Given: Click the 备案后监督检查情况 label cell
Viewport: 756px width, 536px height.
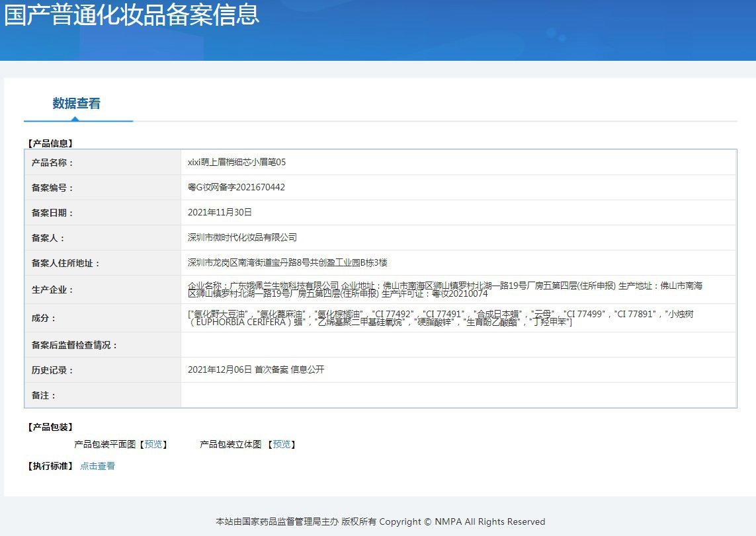Looking at the screenshot, I should click(x=103, y=345).
